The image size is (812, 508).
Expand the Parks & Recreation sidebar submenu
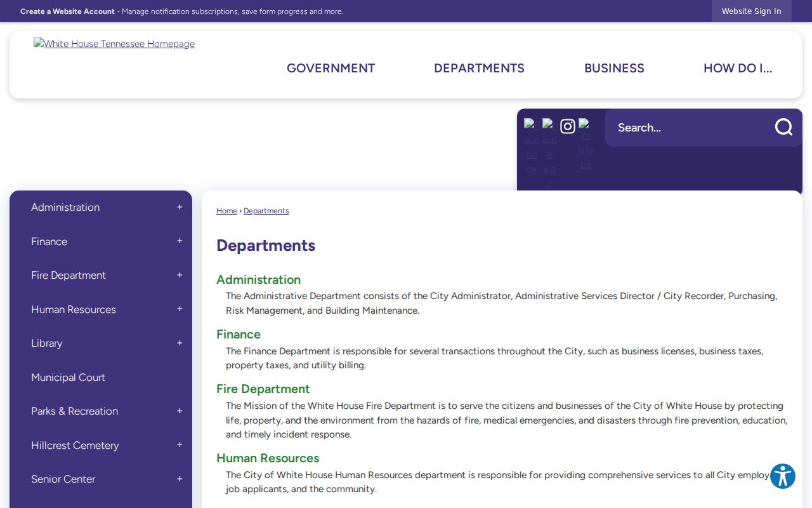180,411
